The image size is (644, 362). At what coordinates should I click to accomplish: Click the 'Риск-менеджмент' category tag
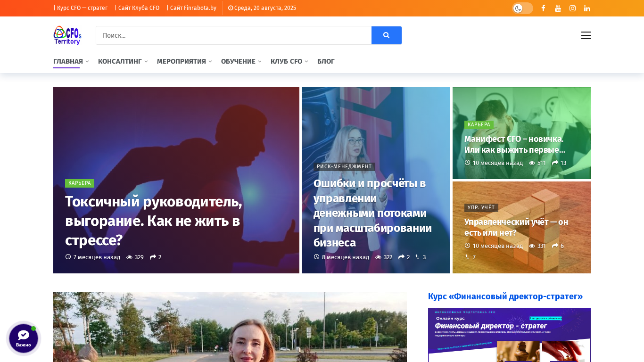(x=344, y=166)
